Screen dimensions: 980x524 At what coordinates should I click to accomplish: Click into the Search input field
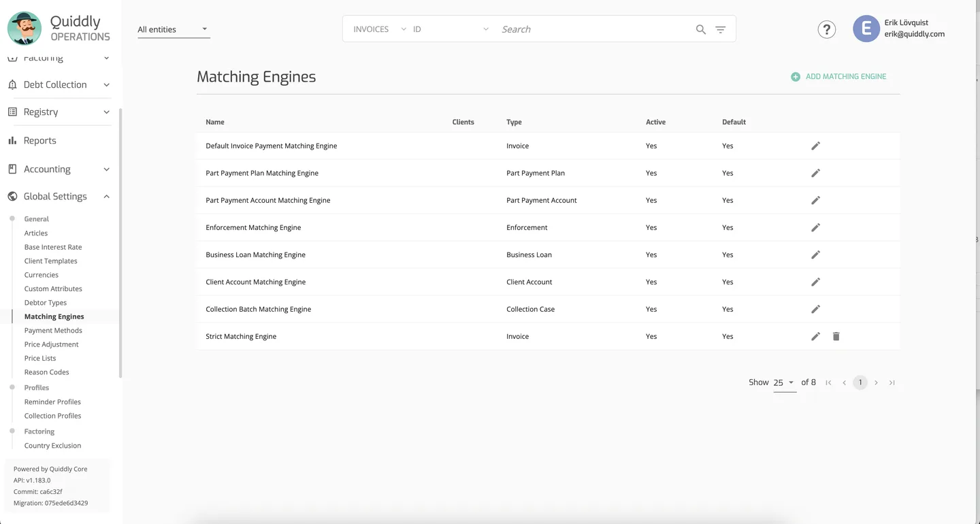[x=595, y=29]
